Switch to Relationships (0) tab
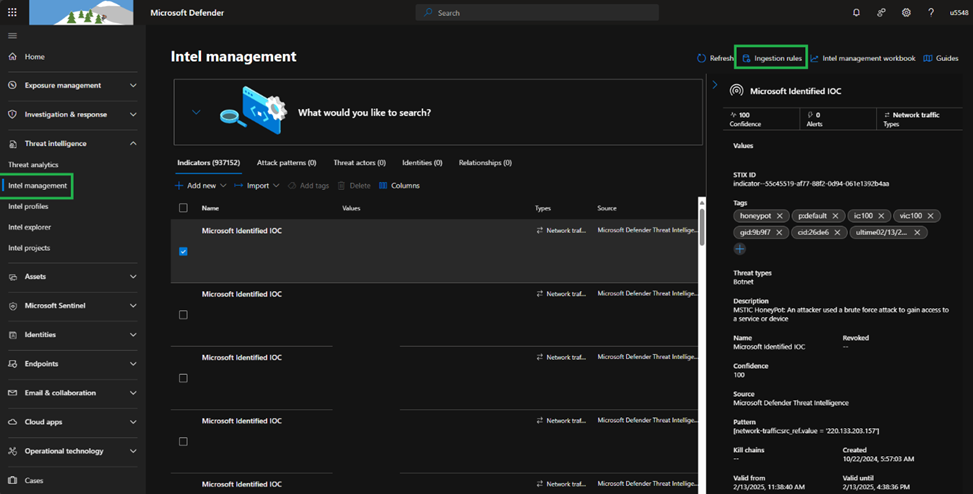 [485, 163]
